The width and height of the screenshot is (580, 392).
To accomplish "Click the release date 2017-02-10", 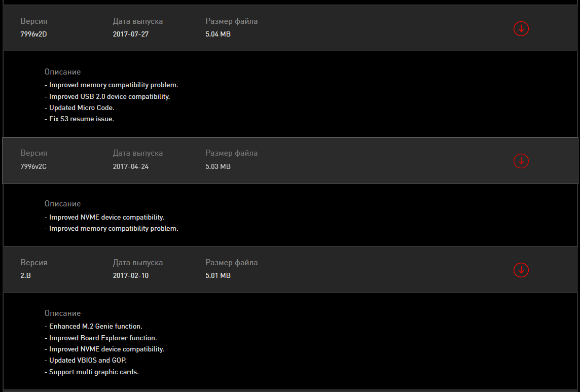I will [x=131, y=276].
